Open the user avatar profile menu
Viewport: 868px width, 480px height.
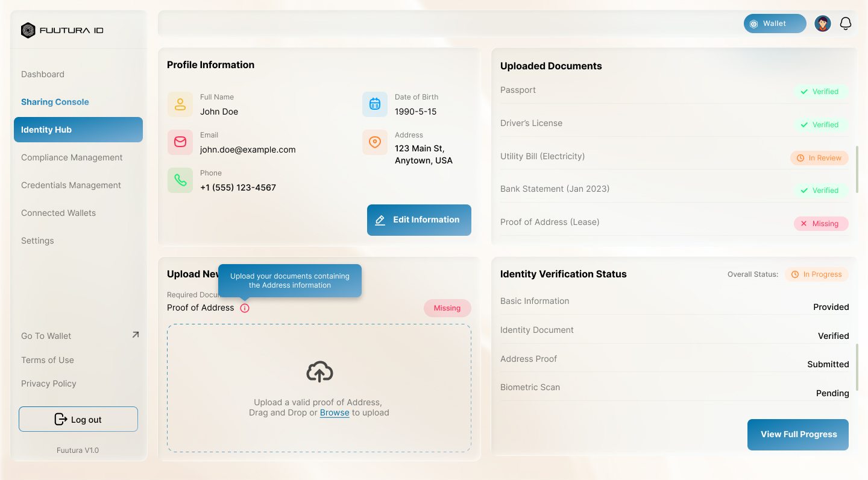(x=823, y=24)
